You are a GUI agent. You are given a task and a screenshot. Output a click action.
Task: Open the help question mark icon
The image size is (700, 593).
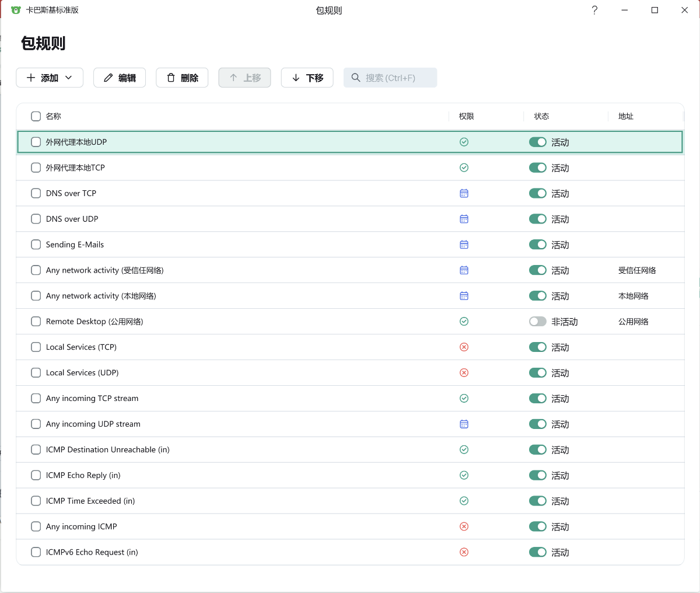coord(594,10)
